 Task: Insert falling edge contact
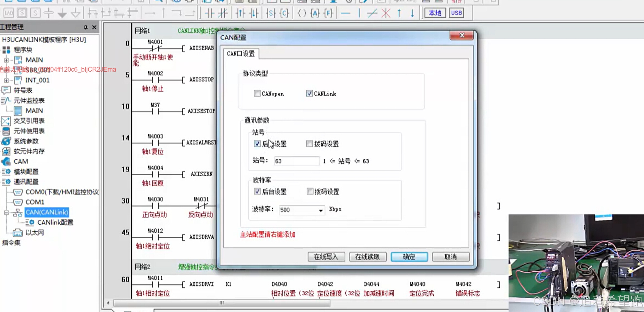tap(254, 13)
